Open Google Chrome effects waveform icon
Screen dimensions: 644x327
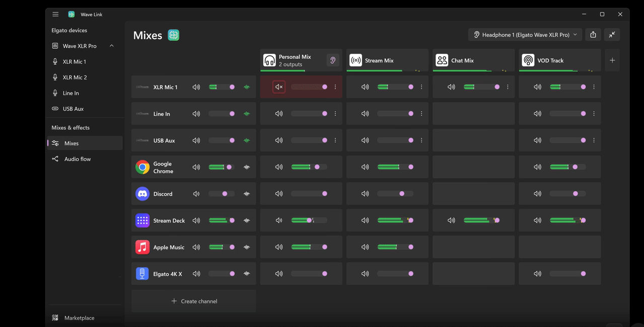(x=247, y=167)
